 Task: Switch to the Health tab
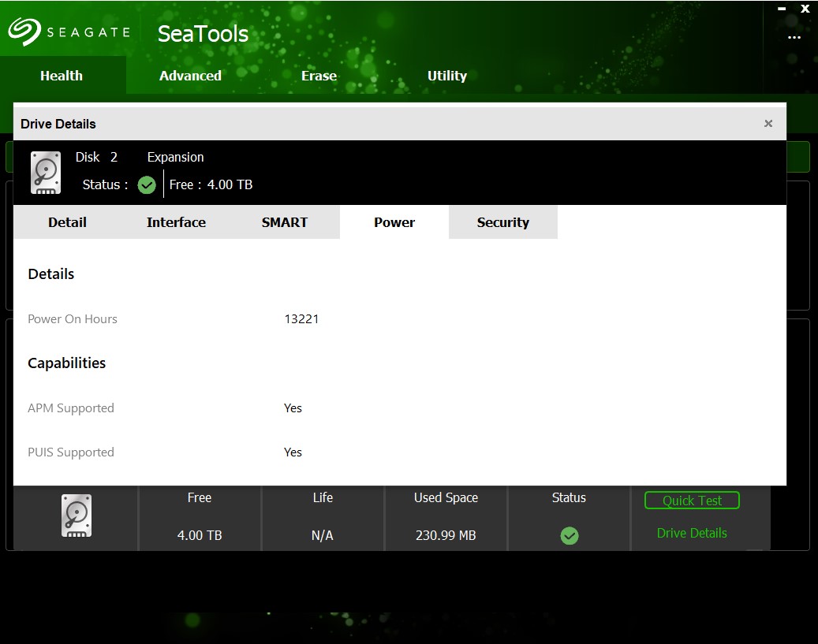[62, 76]
